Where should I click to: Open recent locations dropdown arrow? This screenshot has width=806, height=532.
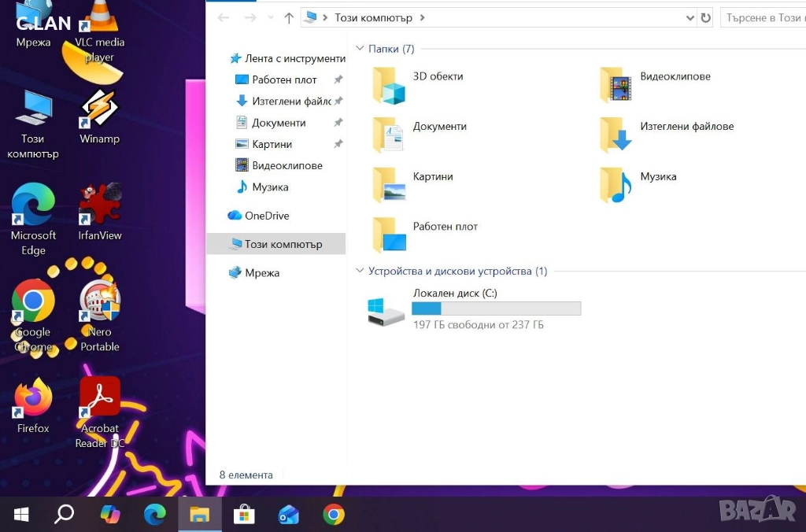pyautogui.click(x=272, y=17)
